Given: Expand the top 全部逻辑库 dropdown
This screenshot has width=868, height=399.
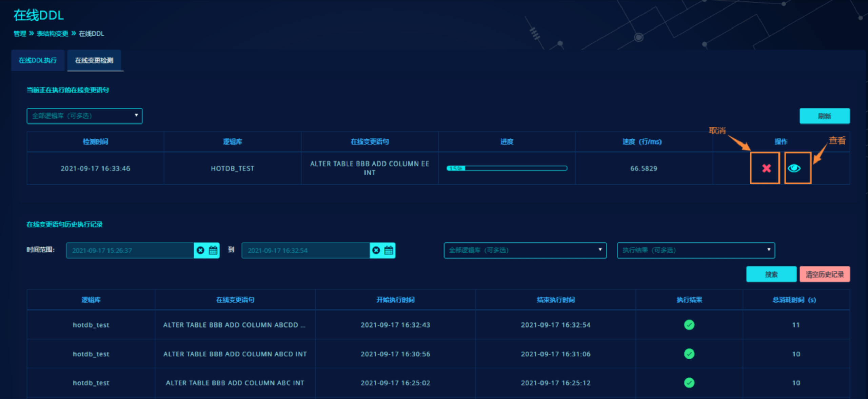Looking at the screenshot, I should (85, 116).
